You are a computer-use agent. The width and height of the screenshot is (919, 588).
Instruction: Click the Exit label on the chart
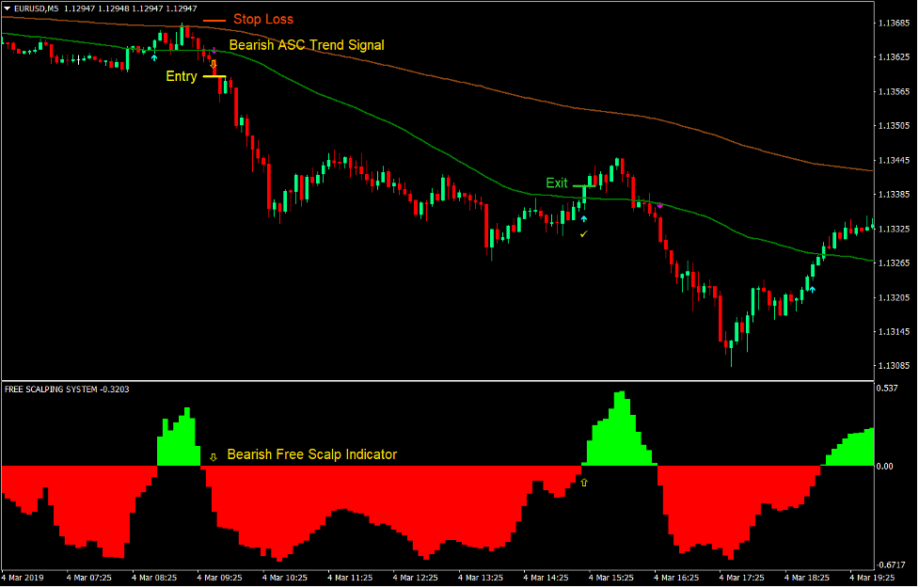pyautogui.click(x=556, y=183)
